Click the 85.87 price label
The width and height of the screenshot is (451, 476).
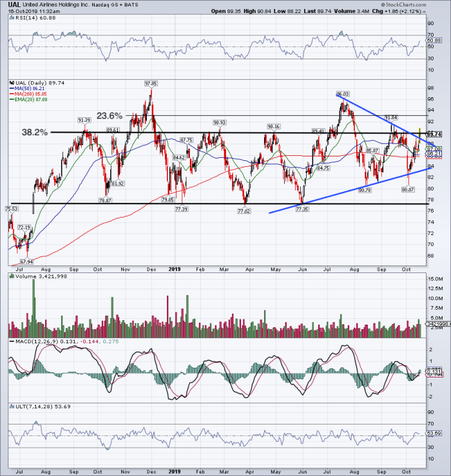coord(372,151)
